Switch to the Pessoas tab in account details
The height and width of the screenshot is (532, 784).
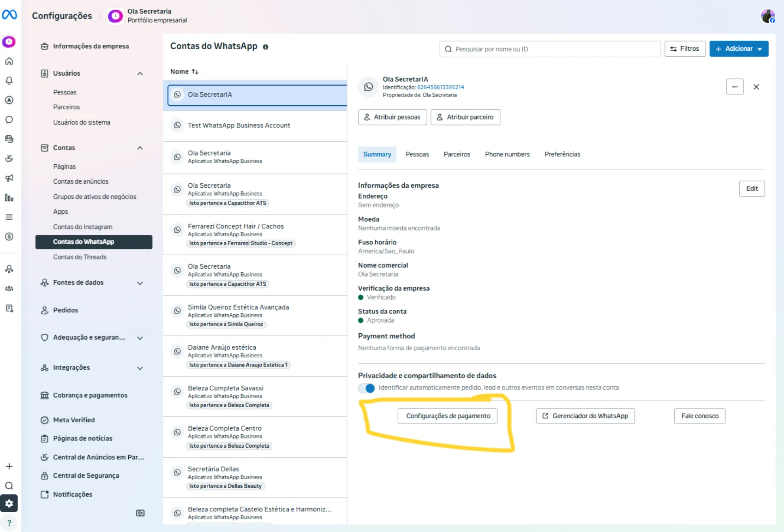point(417,154)
